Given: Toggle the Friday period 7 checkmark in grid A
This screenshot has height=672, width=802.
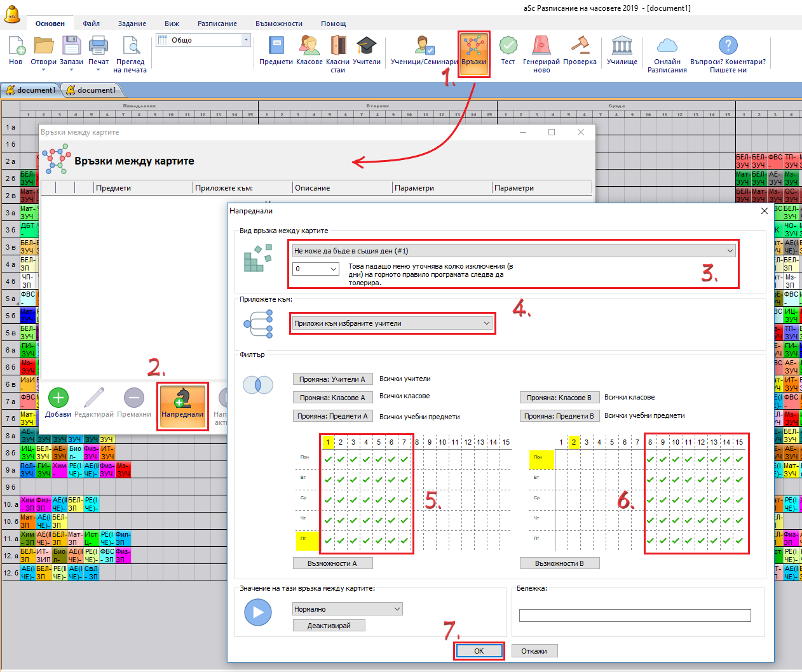Looking at the screenshot, I should pyautogui.click(x=404, y=541).
